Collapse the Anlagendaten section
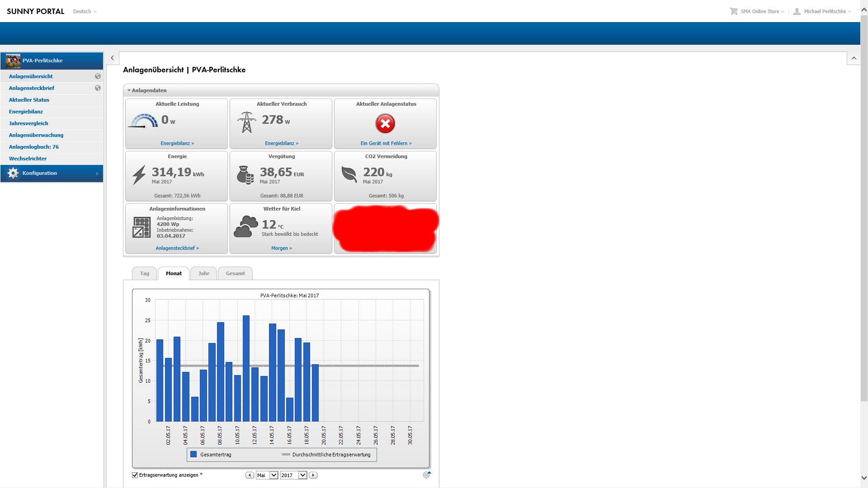Viewport: 868px width, 488px height. [x=129, y=90]
